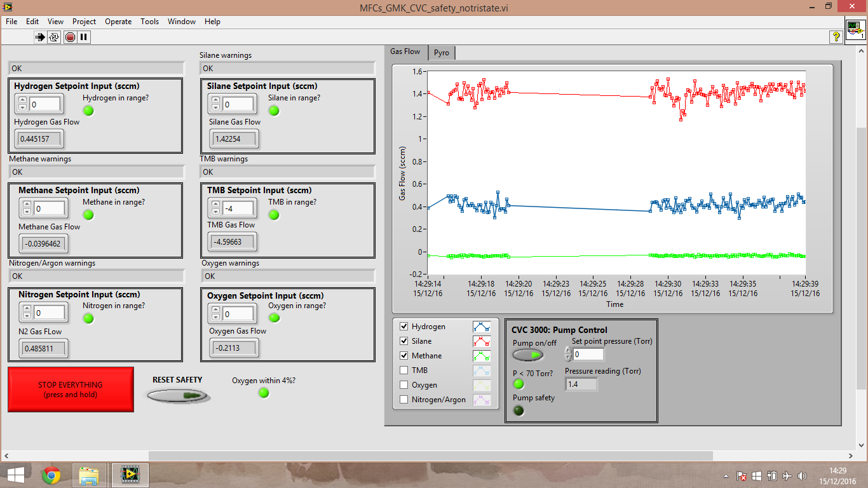
Task: Switch to the Pyro tab
Action: [x=442, y=53]
